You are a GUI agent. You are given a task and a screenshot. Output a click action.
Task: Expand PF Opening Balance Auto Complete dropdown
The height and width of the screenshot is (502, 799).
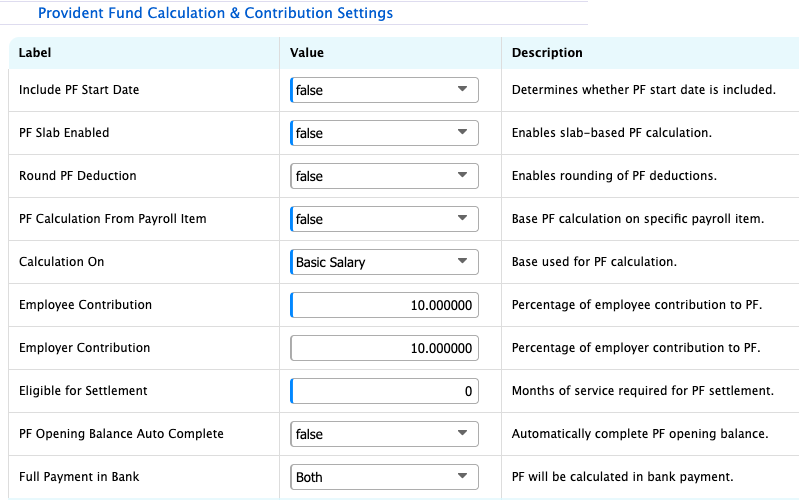[x=384, y=434]
